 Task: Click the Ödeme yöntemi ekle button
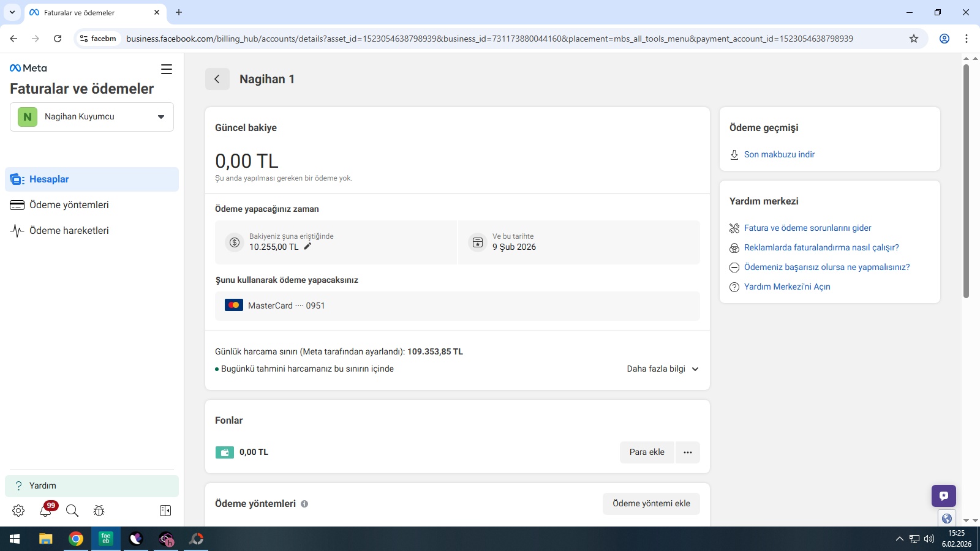click(x=651, y=504)
